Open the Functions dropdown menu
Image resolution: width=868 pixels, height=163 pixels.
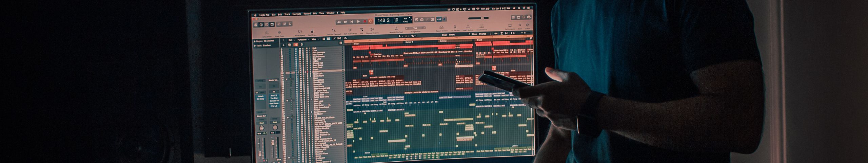[302, 40]
